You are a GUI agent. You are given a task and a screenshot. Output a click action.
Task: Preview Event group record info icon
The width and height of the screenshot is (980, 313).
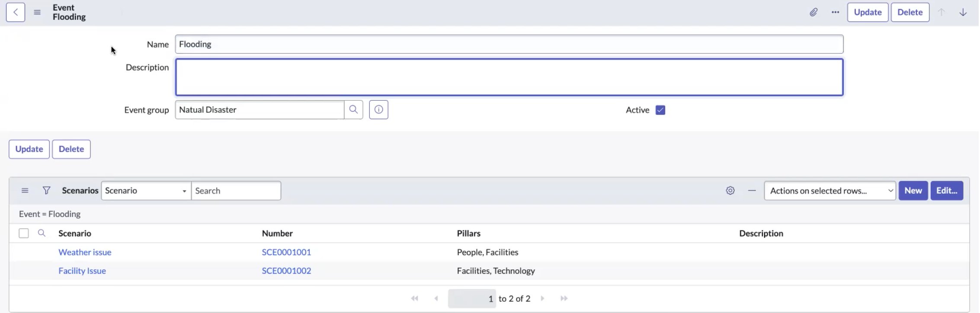[x=378, y=110]
